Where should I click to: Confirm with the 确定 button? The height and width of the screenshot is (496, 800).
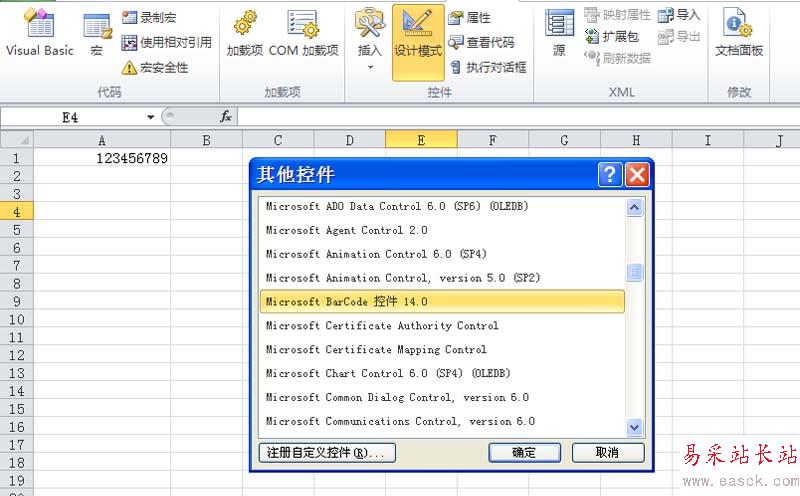524,453
